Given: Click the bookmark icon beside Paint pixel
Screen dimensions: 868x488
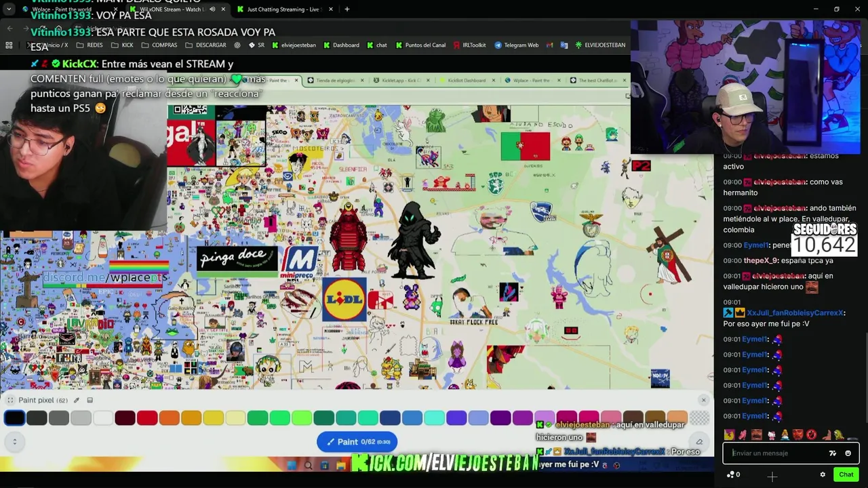Looking at the screenshot, I should (x=90, y=401).
